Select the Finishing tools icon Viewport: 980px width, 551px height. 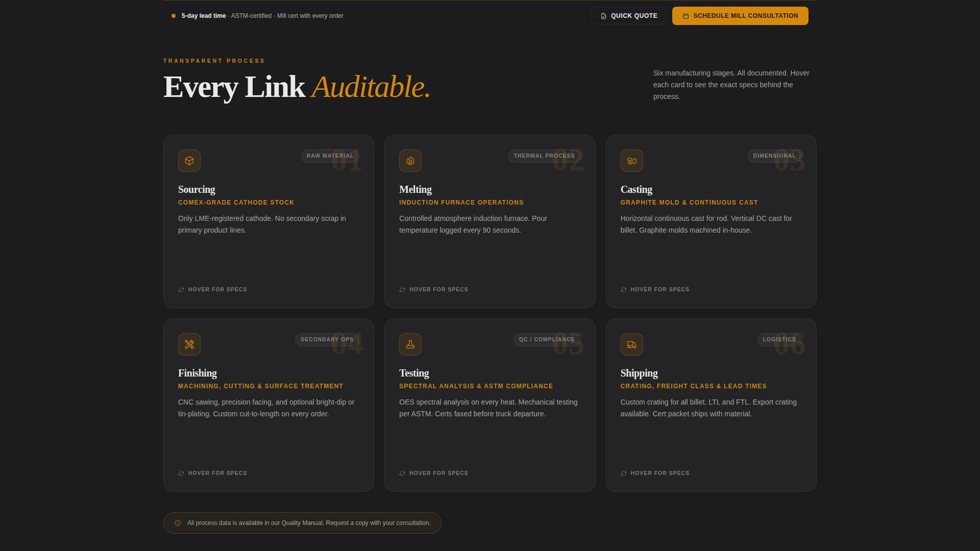tap(189, 344)
